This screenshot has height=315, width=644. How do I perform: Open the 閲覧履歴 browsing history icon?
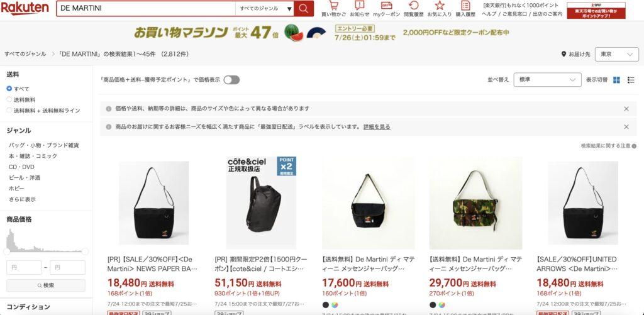coord(414,6)
